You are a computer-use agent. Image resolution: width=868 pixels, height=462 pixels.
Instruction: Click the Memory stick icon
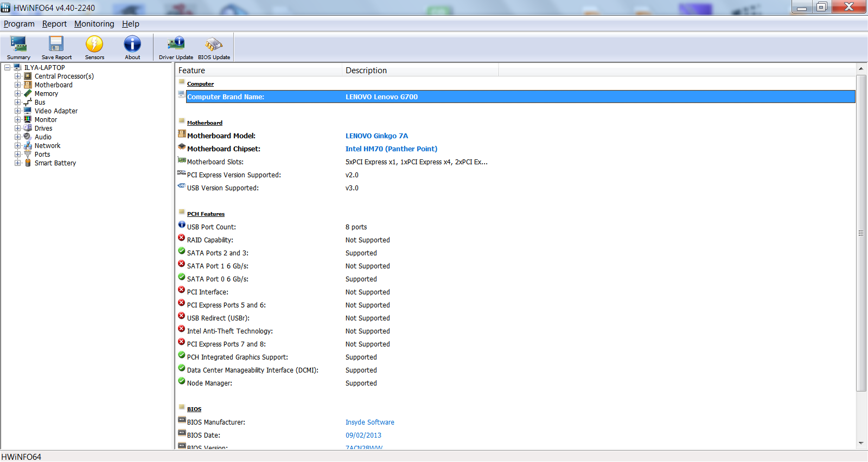coord(28,94)
